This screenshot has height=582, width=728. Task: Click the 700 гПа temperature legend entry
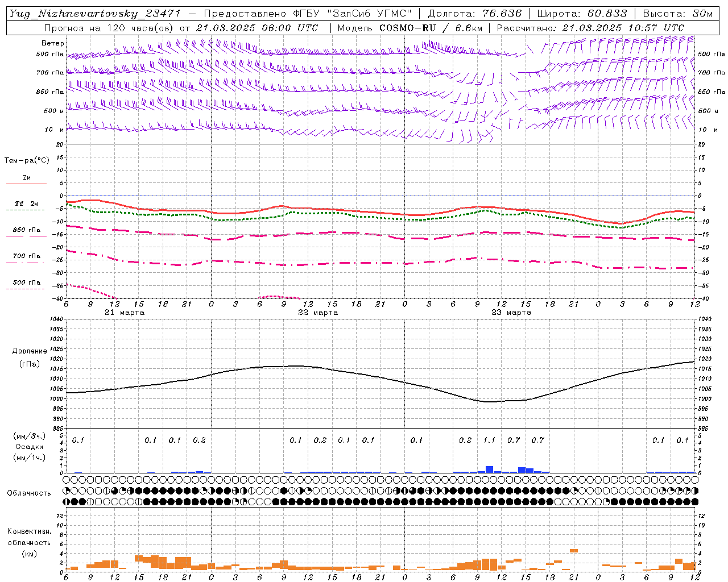(x=27, y=256)
